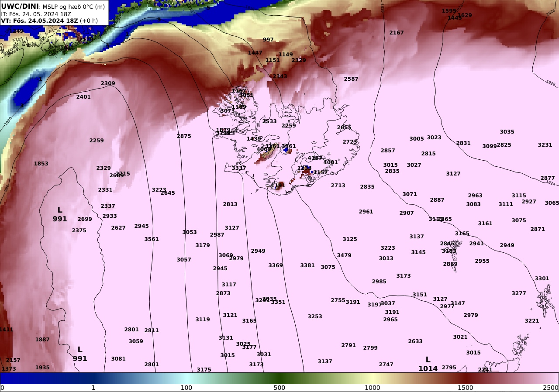This screenshot has width=559, height=392.
Task: Click the height value 3125
Action: tap(350, 239)
